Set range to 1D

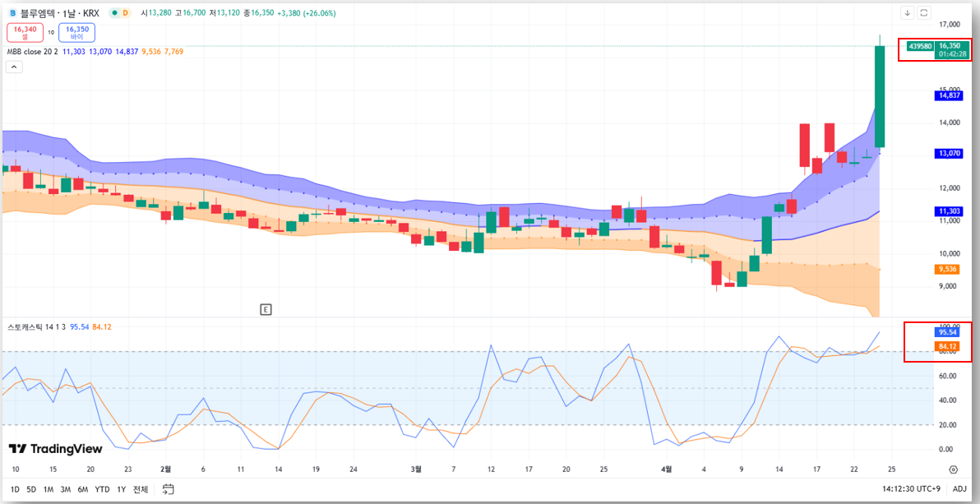point(15,490)
